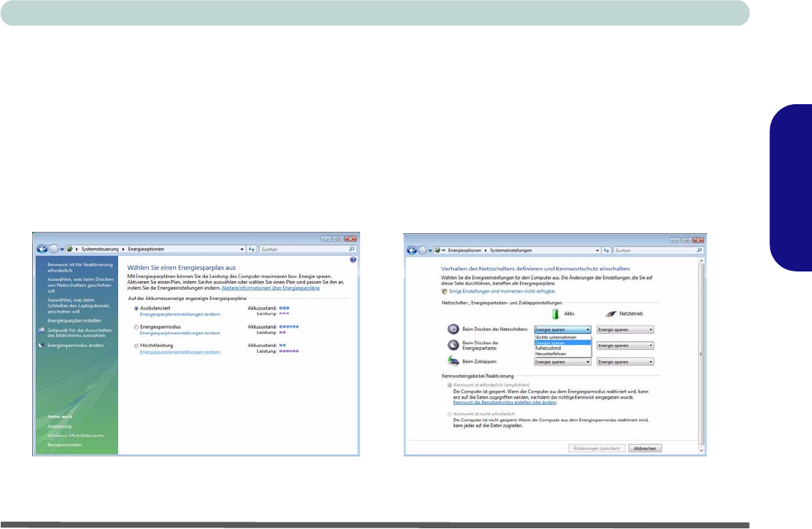The image size is (812, 529).
Task: Click control panel icon in Systemeinstellungen address bar
Action: click(438, 250)
